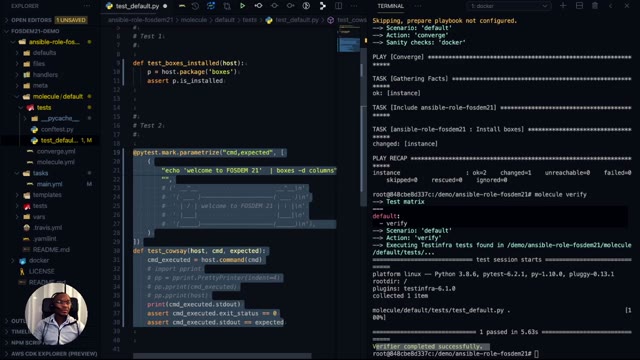640x360 pixels.
Task: Expand the defaults folder chevron
Action: [17, 53]
